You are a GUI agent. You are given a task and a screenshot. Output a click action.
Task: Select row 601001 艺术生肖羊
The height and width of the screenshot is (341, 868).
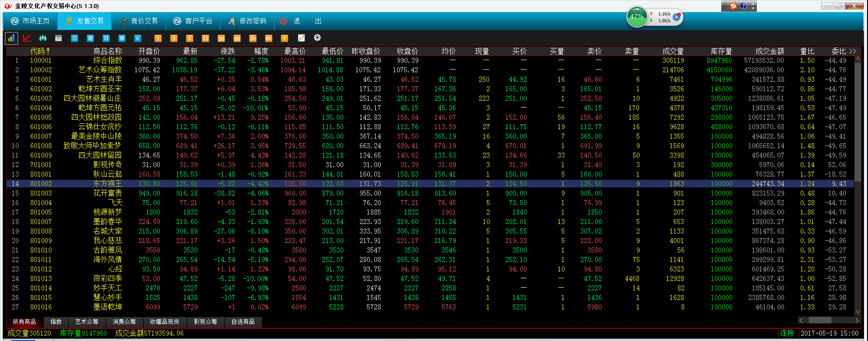tap(430, 79)
